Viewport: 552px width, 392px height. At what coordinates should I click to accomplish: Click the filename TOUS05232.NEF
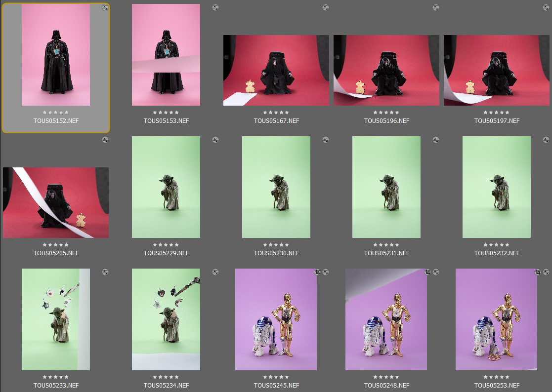point(497,253)
